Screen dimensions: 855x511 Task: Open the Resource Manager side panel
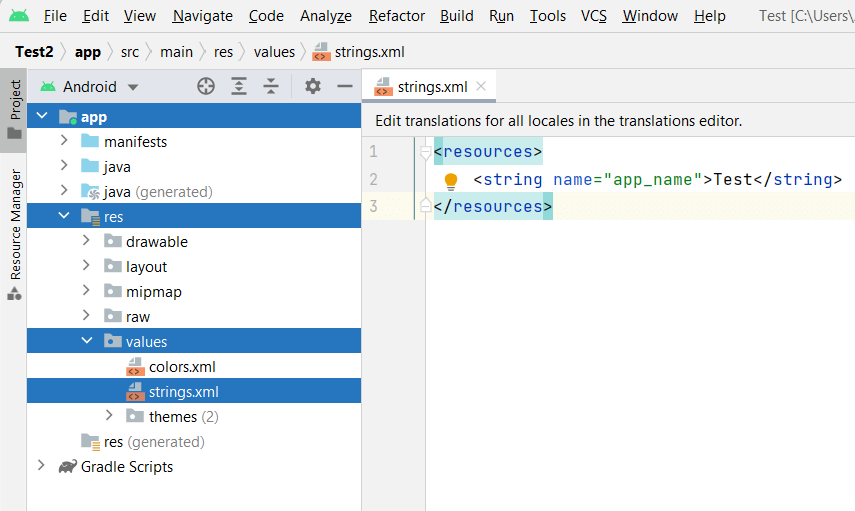point(15,235)
